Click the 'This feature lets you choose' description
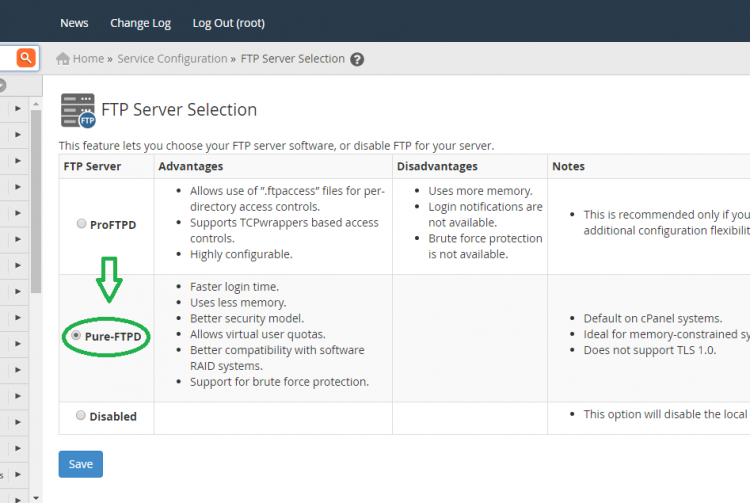 click(x=276, y=146)
